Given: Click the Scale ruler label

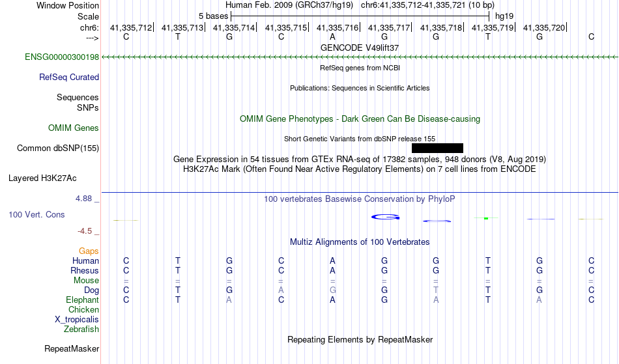Looking at the screenshot, I should 88,16.
